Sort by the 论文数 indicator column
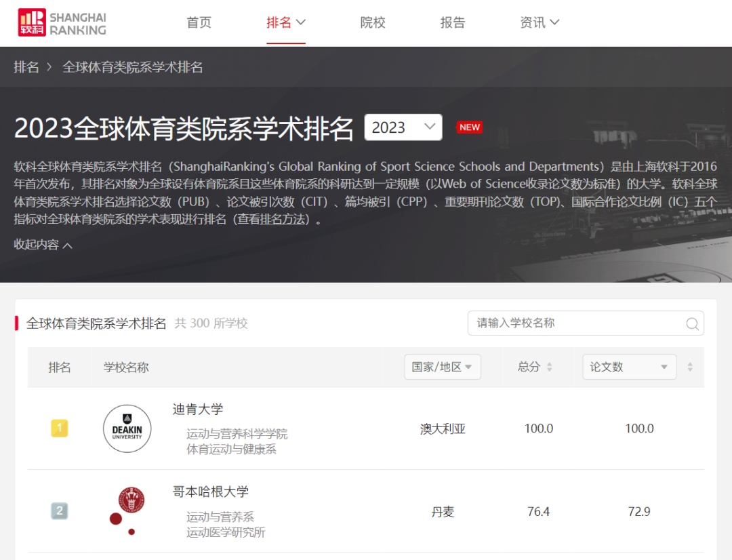The height and width of the screenshot is (560, 732). point(690,367)
